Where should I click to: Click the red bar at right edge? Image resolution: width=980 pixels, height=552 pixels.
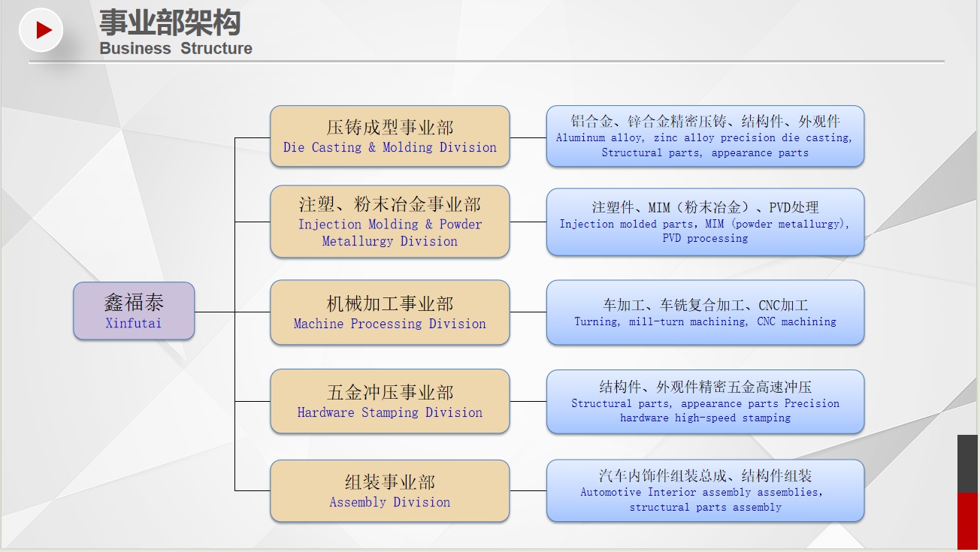click(968, 520)
